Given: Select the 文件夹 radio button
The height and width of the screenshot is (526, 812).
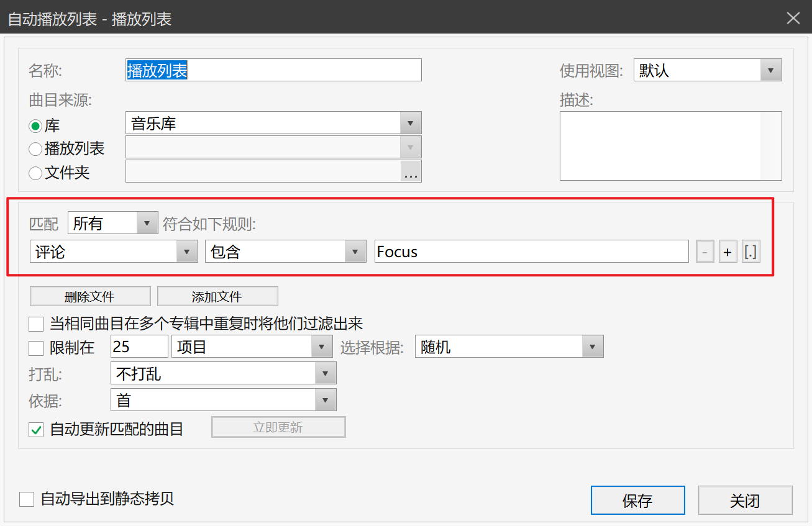Looking at the screenshot, I should [36, 173].
